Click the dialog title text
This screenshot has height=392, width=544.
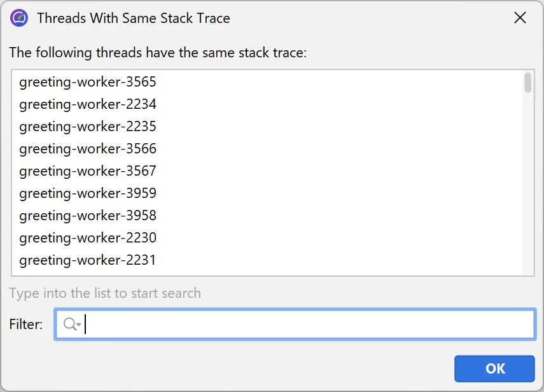134,18
